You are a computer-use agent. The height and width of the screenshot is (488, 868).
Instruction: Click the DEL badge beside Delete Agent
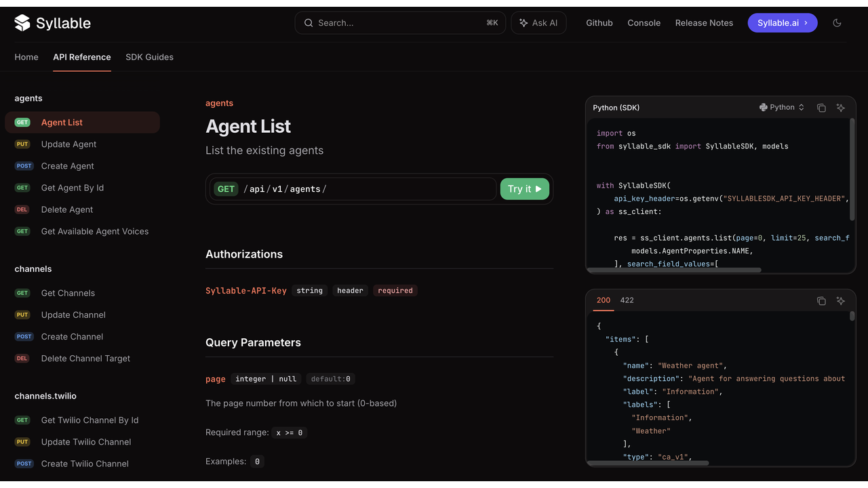tap(22, 209)
